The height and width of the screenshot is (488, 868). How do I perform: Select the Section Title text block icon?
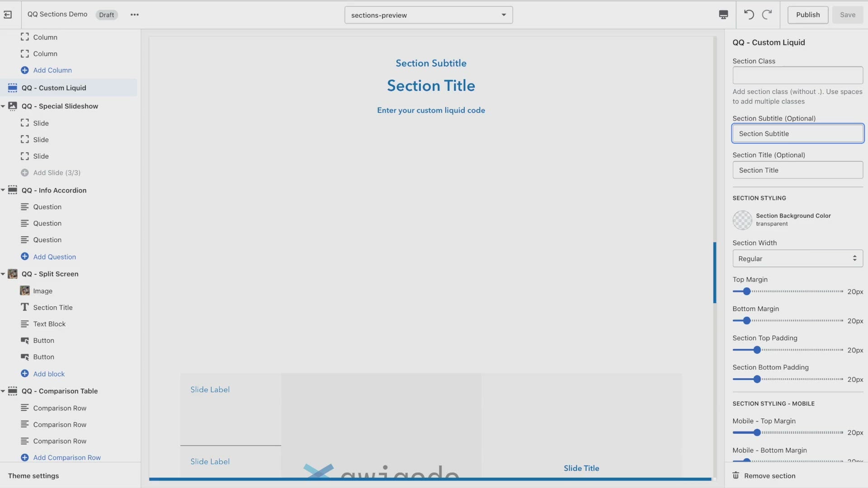click(25, 307)
